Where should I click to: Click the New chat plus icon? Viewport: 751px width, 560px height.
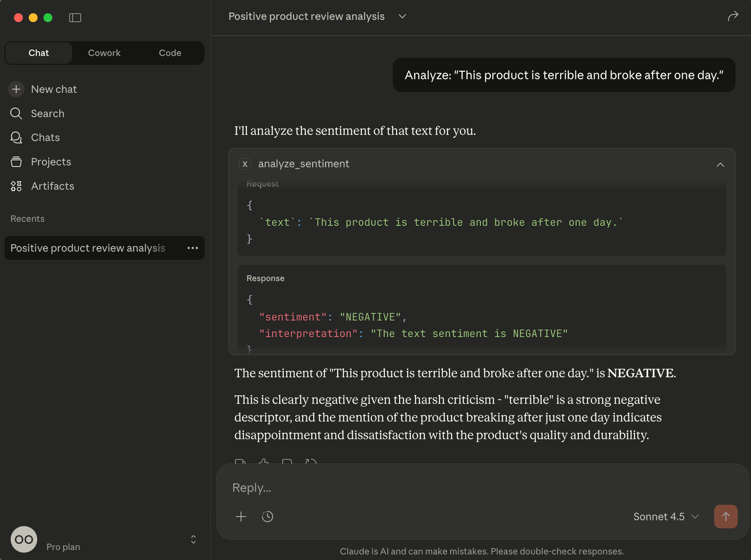[16, 89]
